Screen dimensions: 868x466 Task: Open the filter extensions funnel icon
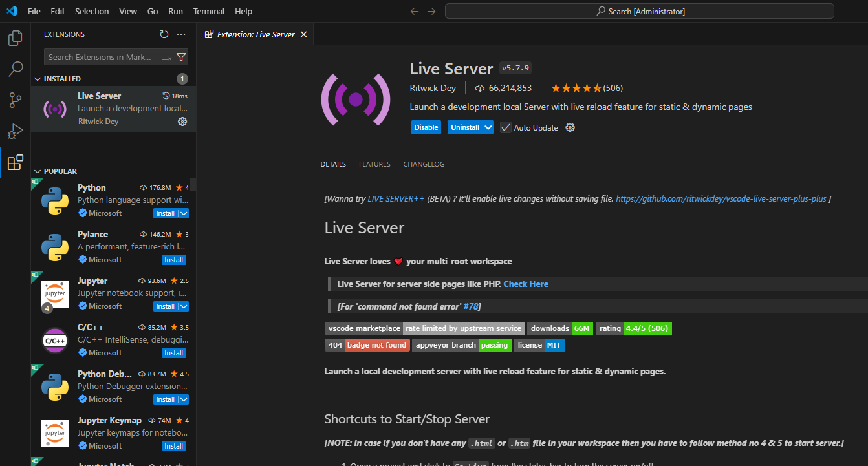click(x=181, y=57)
